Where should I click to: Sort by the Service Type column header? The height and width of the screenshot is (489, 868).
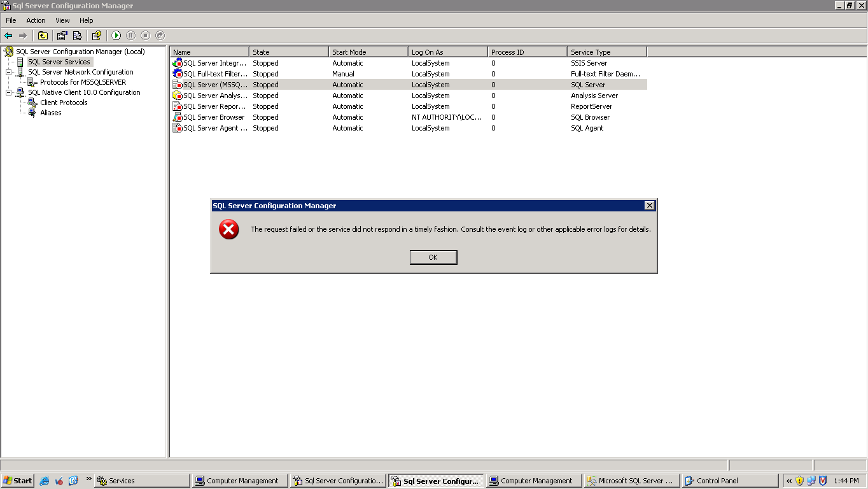point(607,52)
